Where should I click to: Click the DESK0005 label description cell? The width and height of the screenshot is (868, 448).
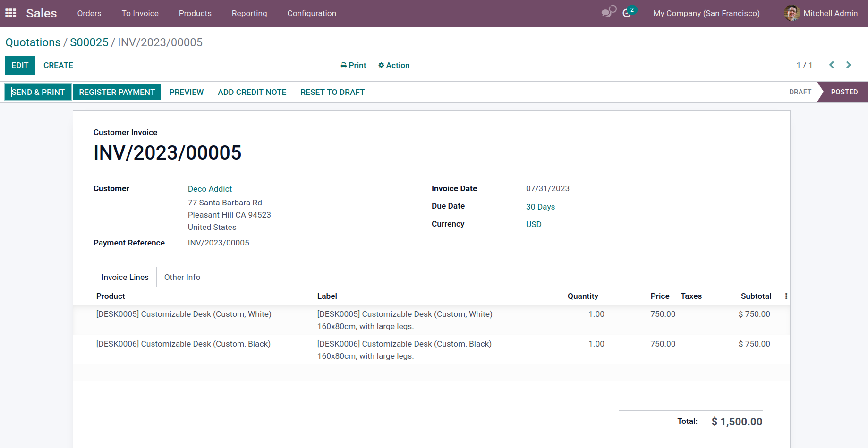(405, 320)
